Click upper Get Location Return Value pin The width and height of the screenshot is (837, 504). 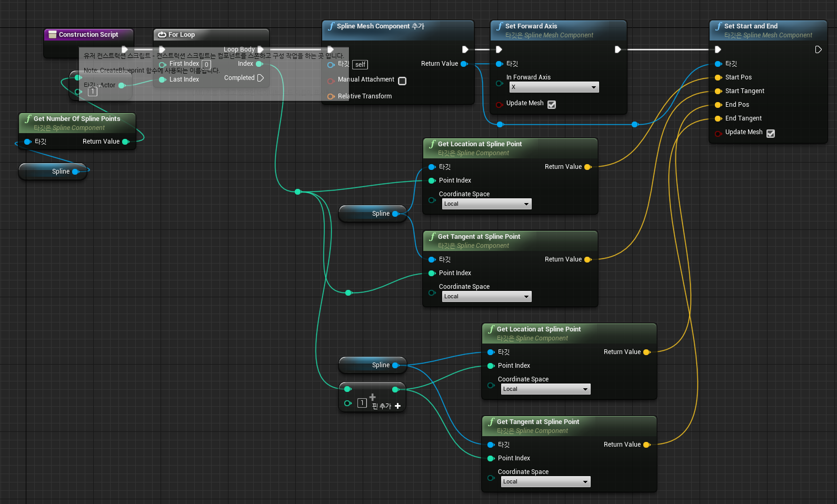(588, 167)
